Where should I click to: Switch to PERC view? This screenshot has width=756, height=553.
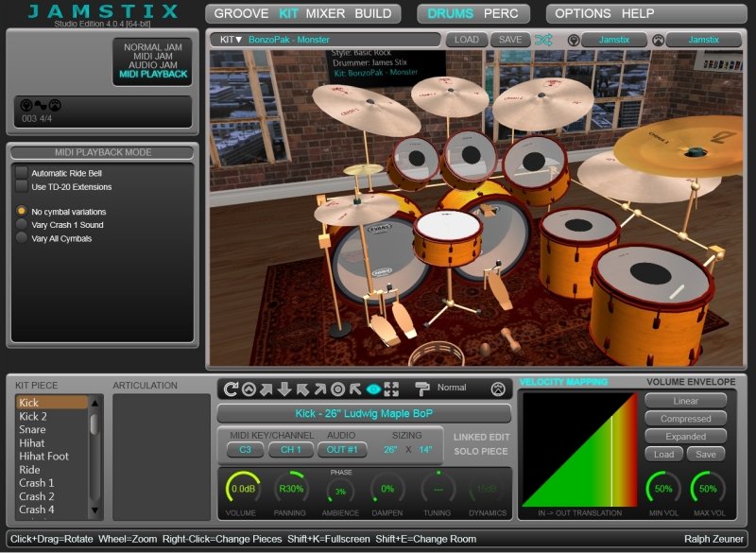point(501,13)
